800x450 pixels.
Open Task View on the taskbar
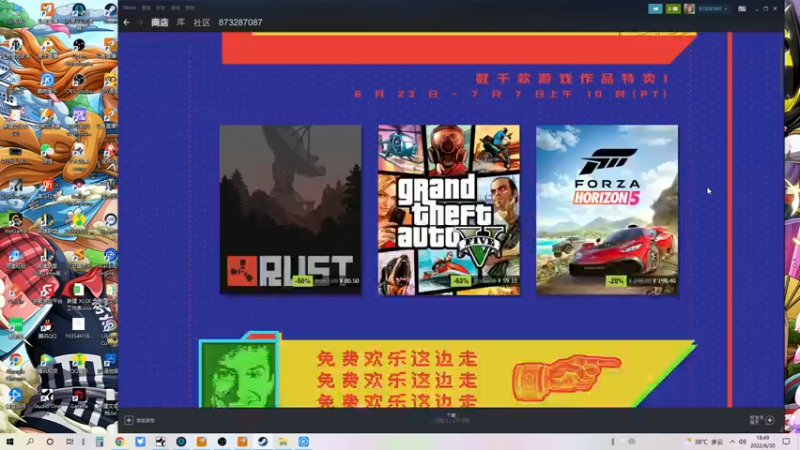(x=70, y=441)
